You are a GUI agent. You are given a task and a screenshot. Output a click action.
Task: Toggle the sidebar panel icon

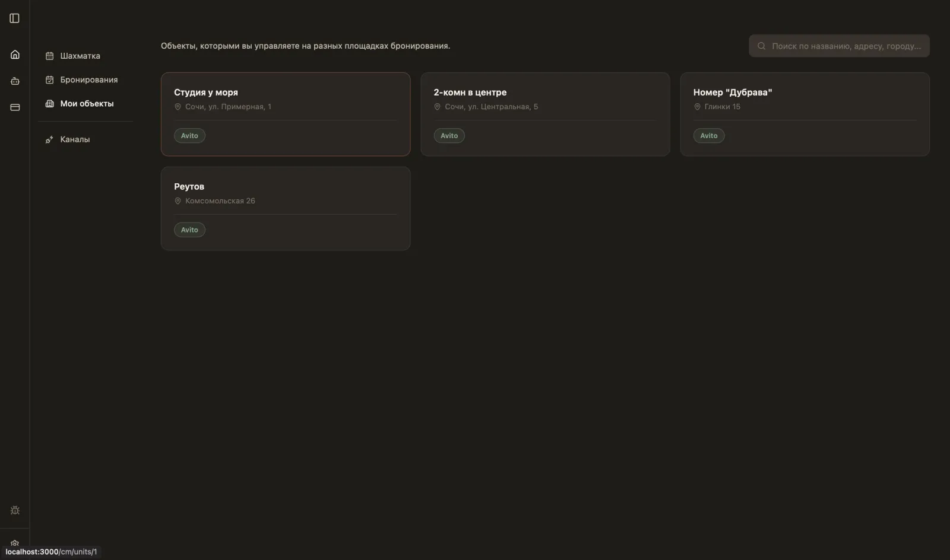point(15,18)
